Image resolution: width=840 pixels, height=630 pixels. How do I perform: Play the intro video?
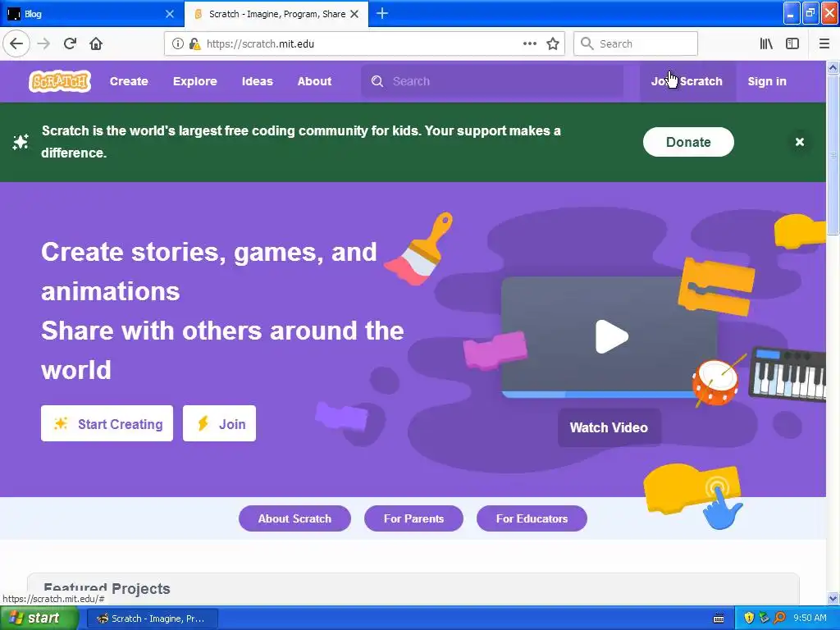tap(611, 336)
